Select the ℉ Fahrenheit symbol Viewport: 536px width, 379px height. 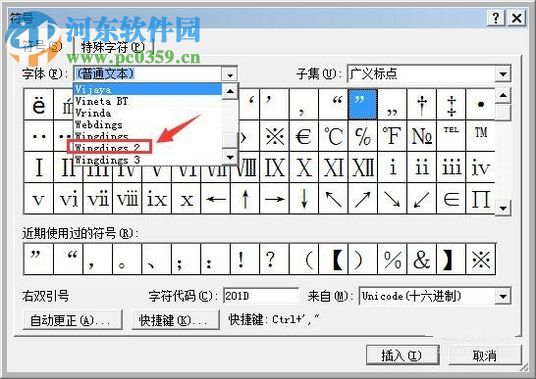(x=392, y=136)
